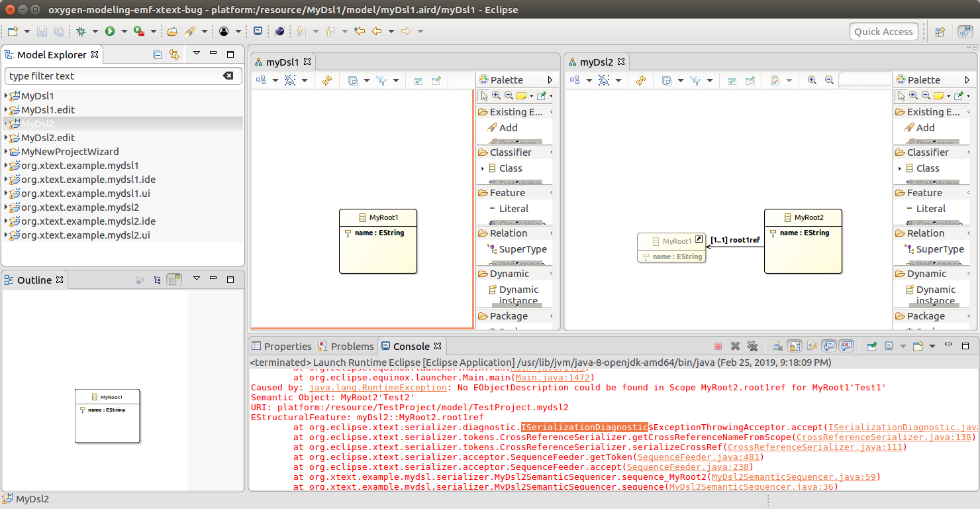Click the green Run button in toolbar
980x509 pixels.
(x=110, y=31)
